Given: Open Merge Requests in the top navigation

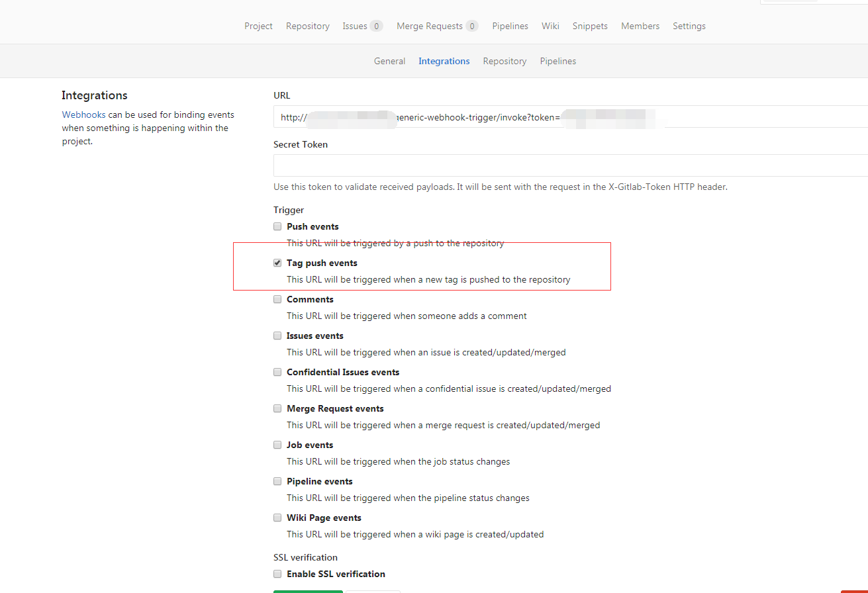Looking at the screenshot, I should point(430,26).
